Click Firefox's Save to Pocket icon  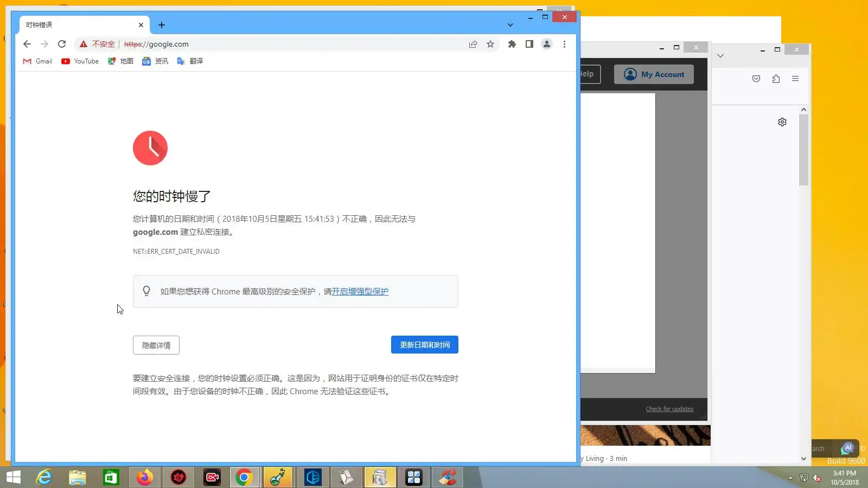click(756, 79)
